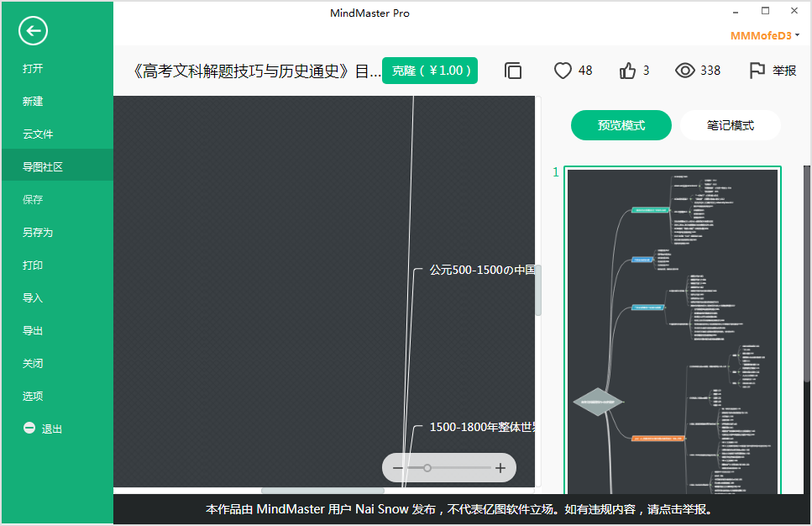The image size is (812, 526).
Task: Select 导出 in the sidebar
Action: [x=33, y=330]
